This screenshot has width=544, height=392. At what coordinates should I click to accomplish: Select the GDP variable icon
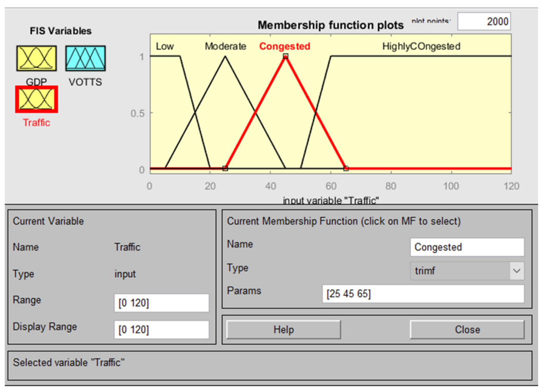36,58
